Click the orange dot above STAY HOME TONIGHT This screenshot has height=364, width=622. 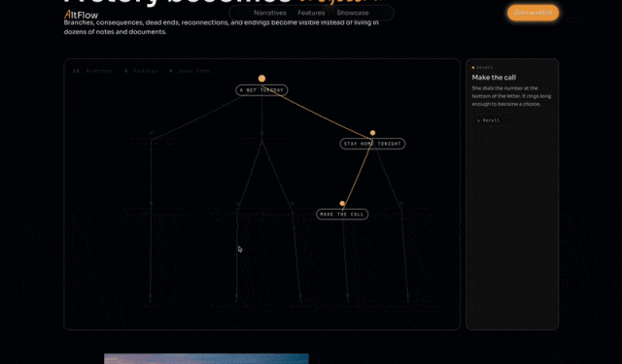(372, 133)
